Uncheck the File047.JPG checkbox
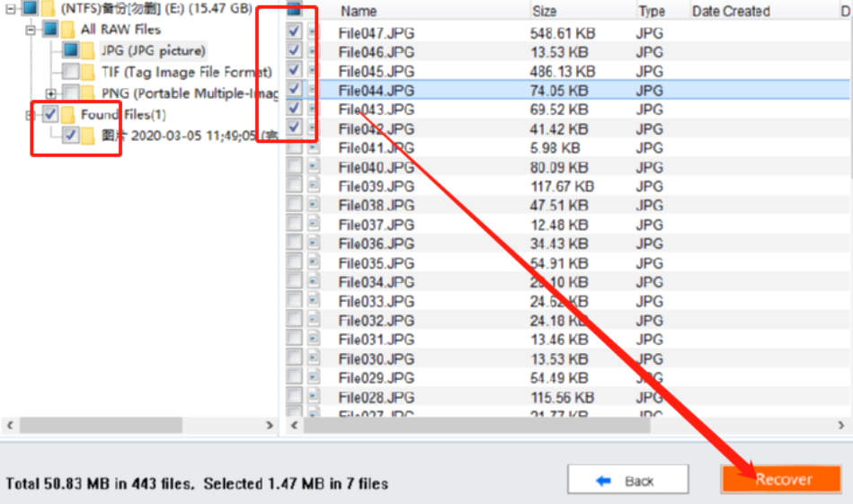 click(294, 31)
